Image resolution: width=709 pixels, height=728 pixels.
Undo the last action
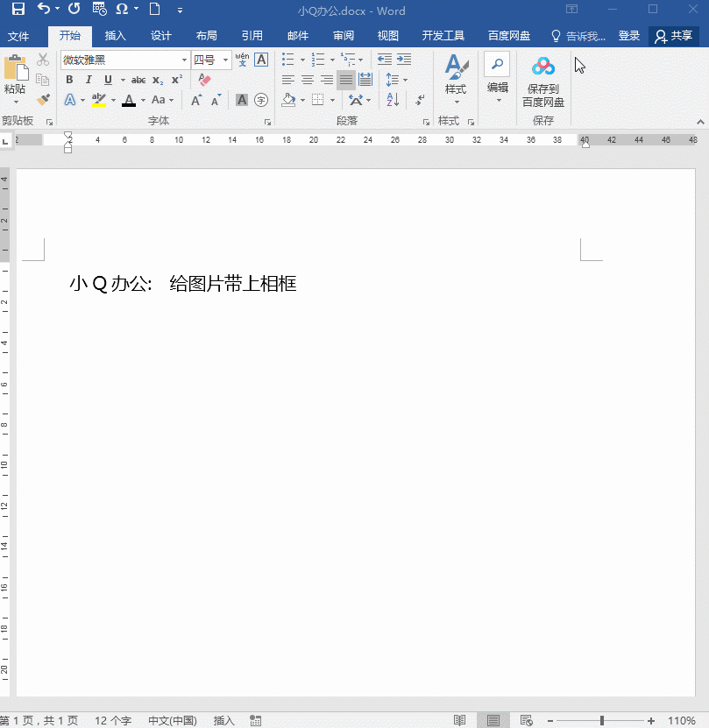(43, 9)
